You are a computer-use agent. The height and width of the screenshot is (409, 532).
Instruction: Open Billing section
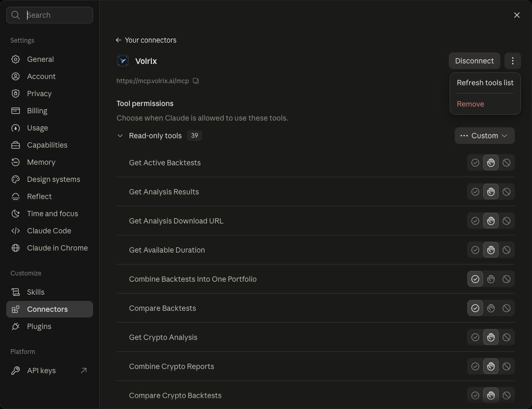coord(49,111)
